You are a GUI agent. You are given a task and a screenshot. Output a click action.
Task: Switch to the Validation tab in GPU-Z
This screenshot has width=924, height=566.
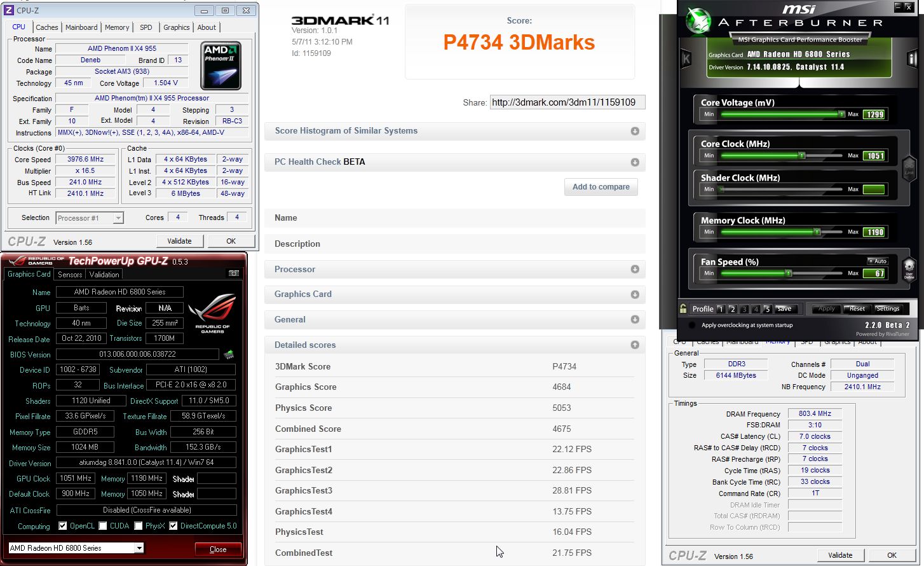coord(104,275)
